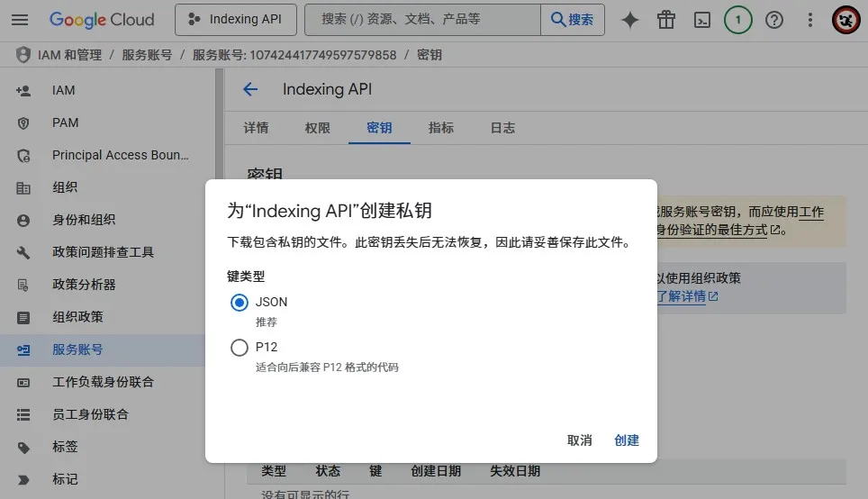
Task: Open the Indexing API project picker
Action: pos(236,20)
